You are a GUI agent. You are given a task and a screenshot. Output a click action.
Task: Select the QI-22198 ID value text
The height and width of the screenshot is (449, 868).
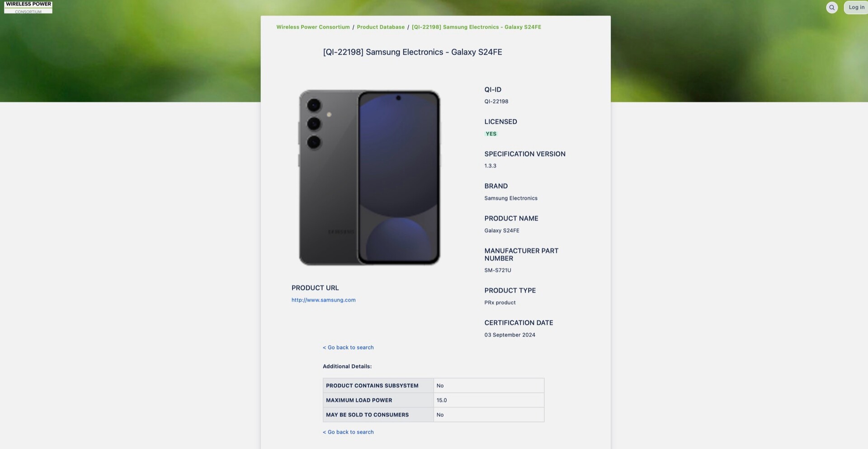click(496, 102)
